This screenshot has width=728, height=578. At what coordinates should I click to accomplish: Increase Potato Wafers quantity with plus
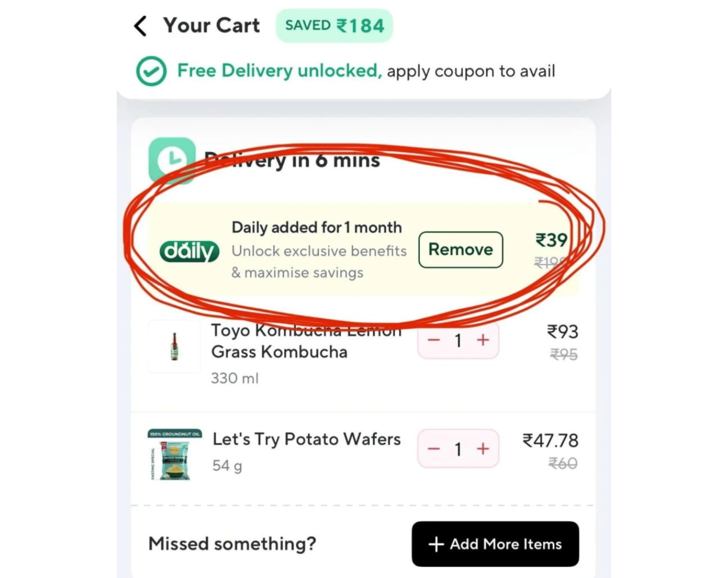(x=483, y=448)
